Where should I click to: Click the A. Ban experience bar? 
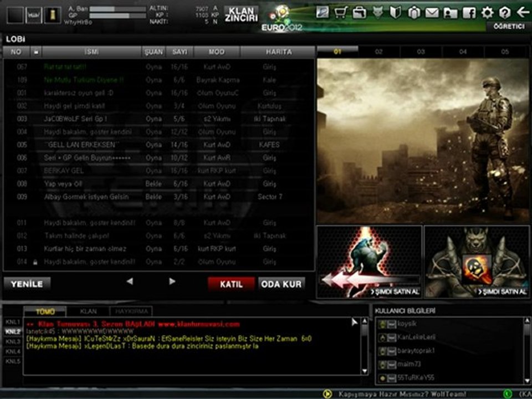[117, 8]
